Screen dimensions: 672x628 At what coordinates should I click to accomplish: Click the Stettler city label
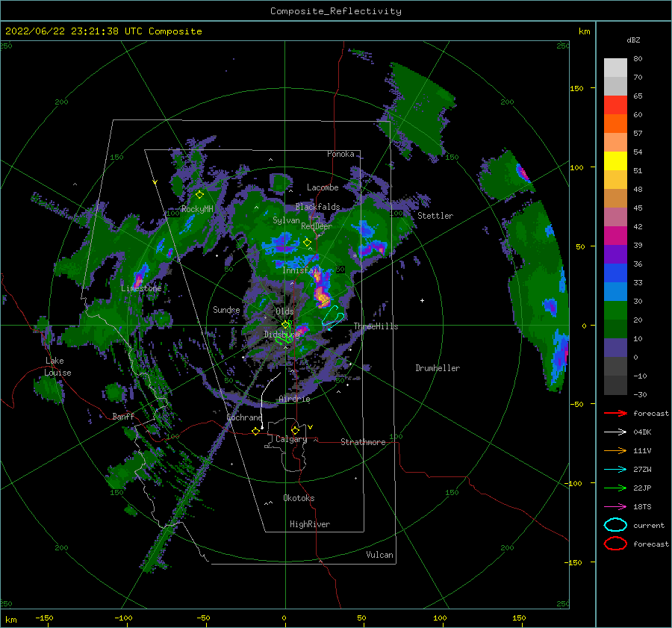[435, 216]
